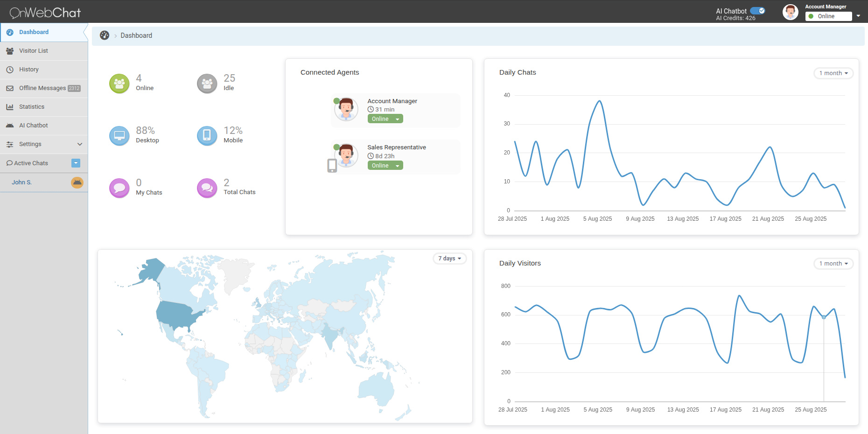
Task: Click the Total Chats bubbles icon
Action: pyautogui.click(x=207, y=188)
